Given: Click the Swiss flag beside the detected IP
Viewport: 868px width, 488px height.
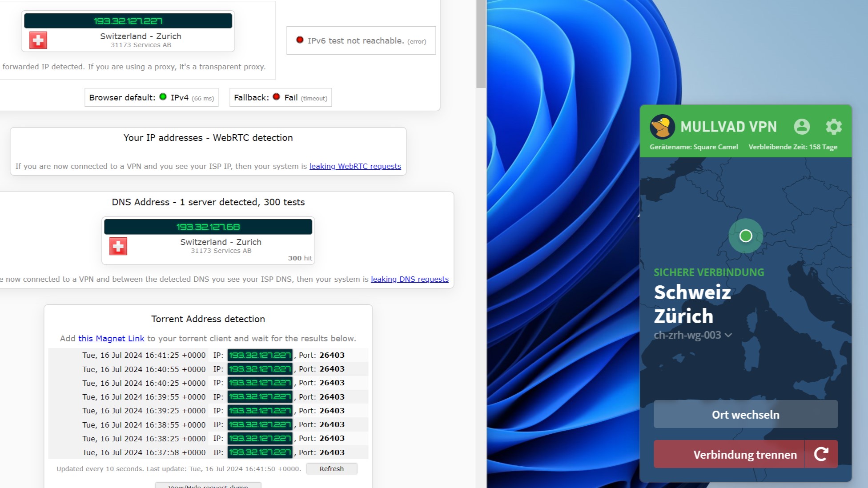Looking at the screenshot, I should (x=38, y=40).
